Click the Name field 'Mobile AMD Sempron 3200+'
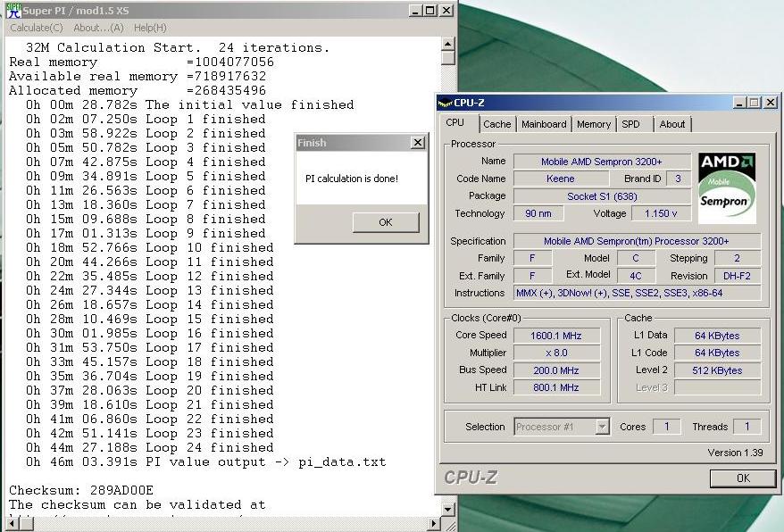Image resolution: width=784 pixels, height=532 pixels. coord(602,162)
